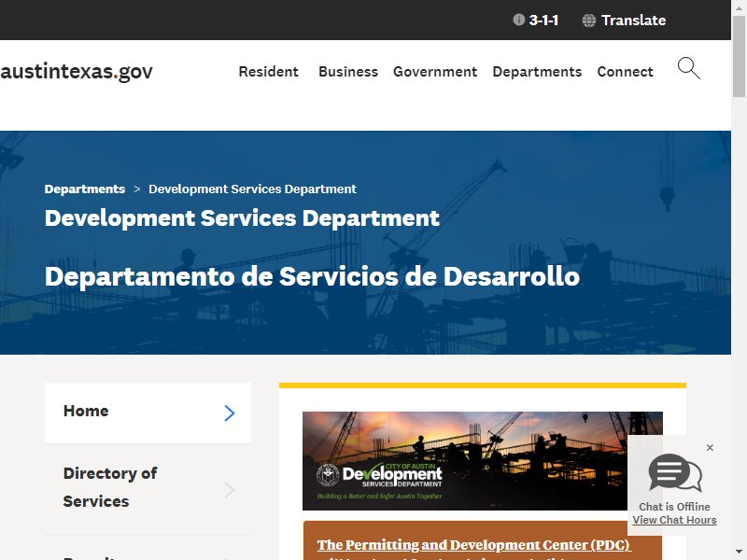This screenshot has height=560, width=747.
Task: Click the scrollbar down arrow
Action: 739,553
